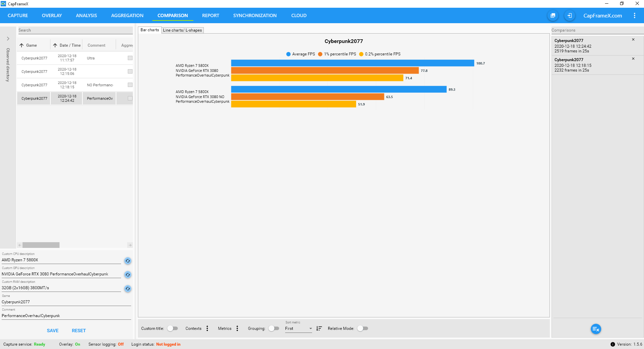The image size is (644, 349).
Task: Click the Comment column header
Action: (x=97, y=45)
